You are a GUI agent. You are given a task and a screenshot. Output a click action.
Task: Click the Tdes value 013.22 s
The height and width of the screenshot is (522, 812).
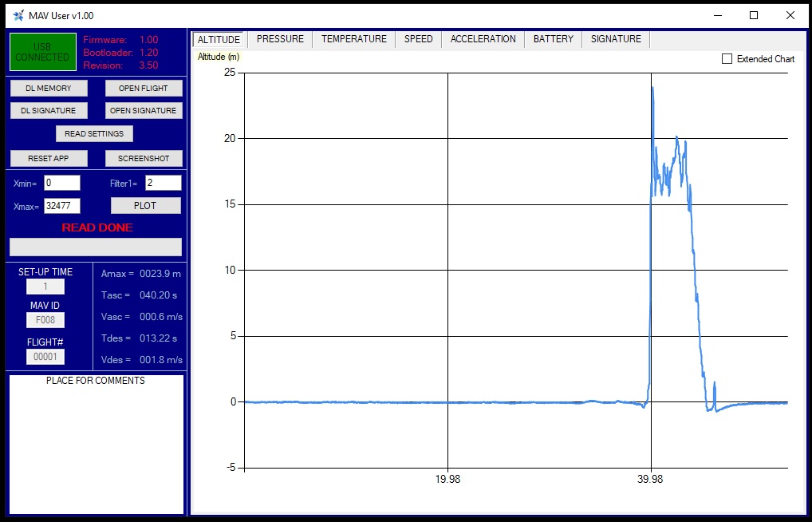tap(158, 338)
